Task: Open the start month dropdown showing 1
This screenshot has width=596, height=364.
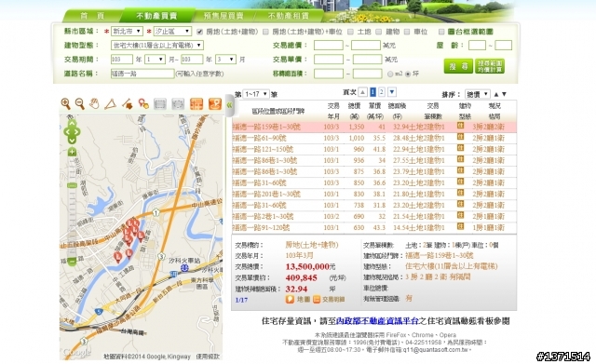Action: [155, 60]
